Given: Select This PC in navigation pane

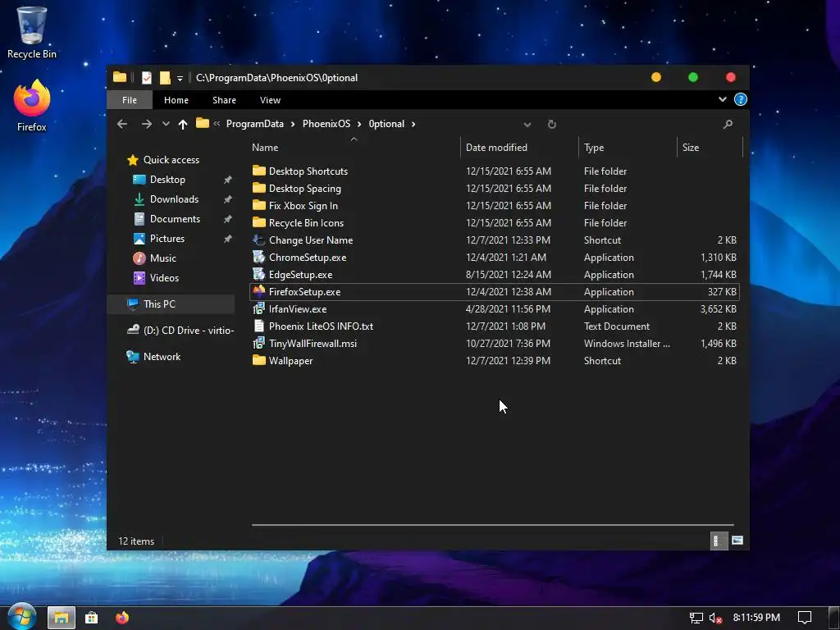Looking at the screenshot, I should [171, 304].
